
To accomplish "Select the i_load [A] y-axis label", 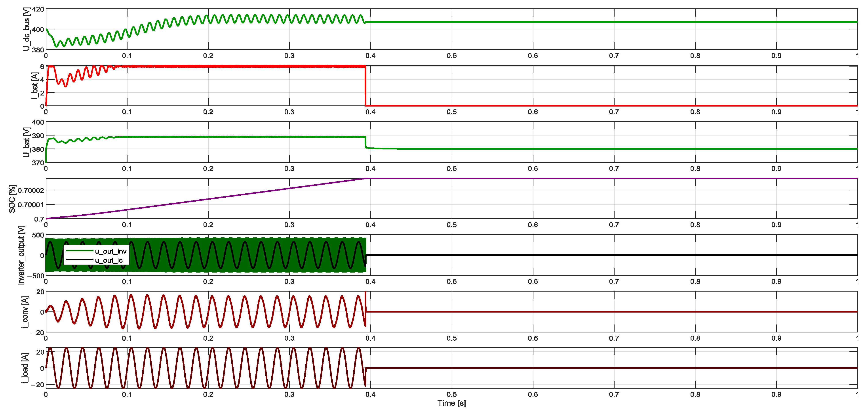I will point(25,368).
